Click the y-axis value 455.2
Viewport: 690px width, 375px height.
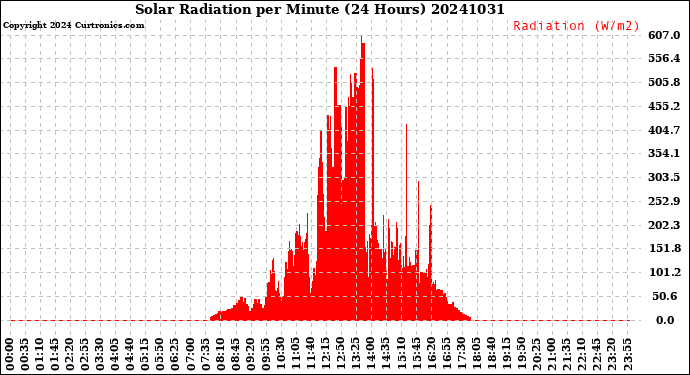click(x=664, y=106)
